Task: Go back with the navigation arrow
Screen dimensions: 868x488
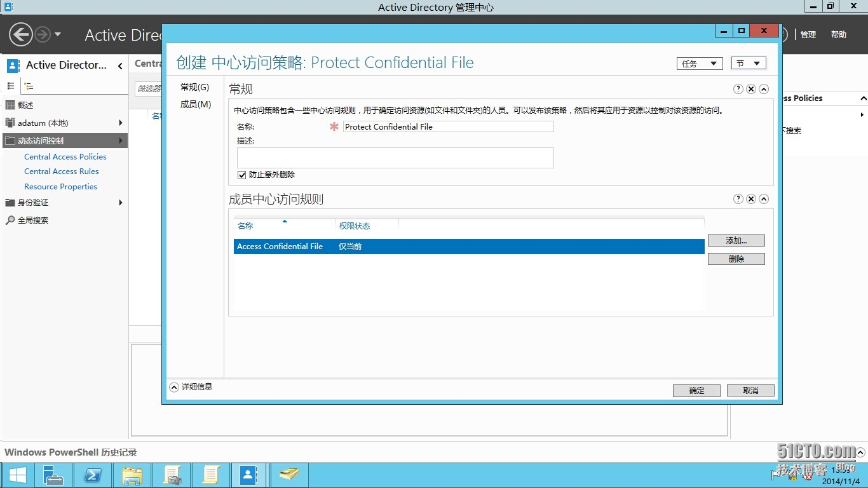Action: (x=20, y=34)
